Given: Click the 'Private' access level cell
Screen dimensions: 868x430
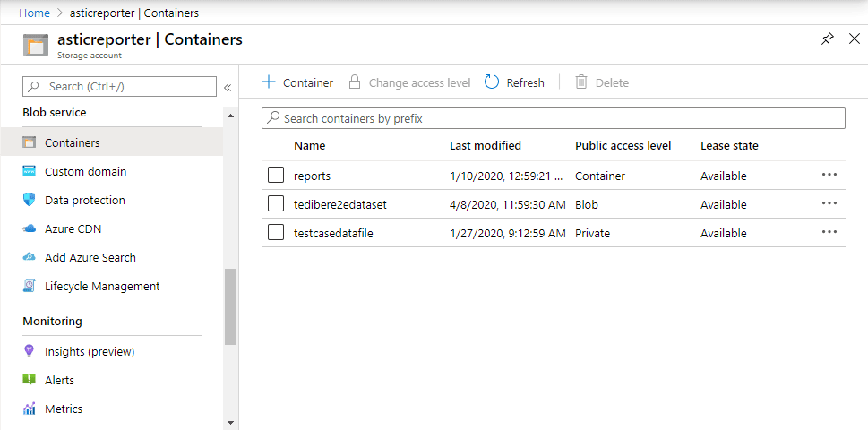Looking at the screenshot, I should pyautogui.click(x=592, y=234).
